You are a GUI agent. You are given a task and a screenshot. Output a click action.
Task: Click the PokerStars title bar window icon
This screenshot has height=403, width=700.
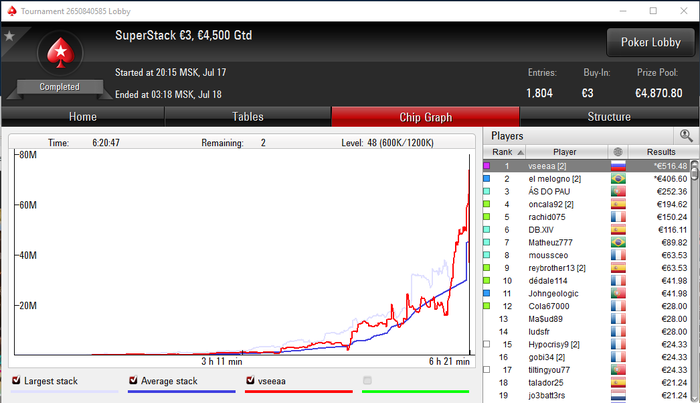click(x=12, y=11)
